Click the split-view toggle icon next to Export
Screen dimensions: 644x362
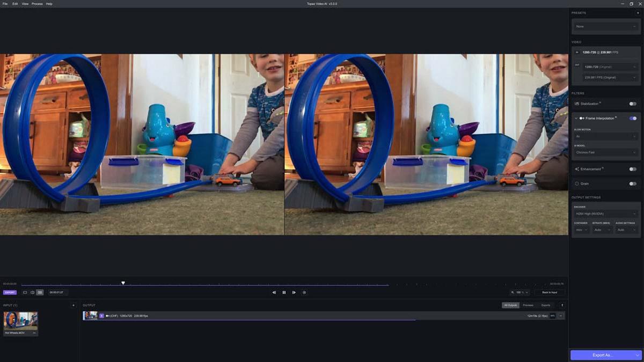[x=33, y=292]
